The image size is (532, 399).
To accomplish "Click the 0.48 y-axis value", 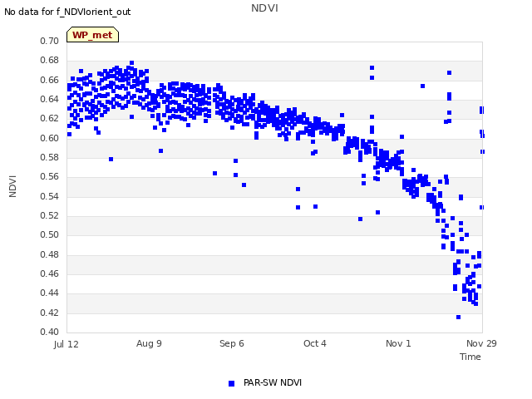I will pyautogui.click(x=50, y=254).
